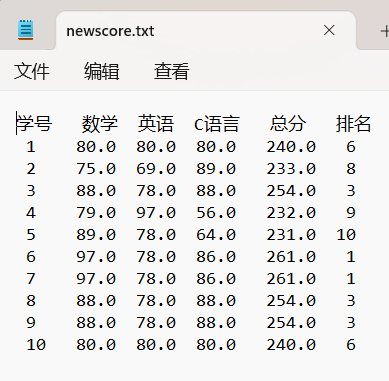
Task: Click C language score 56.0
Action: tap(216, 213)
